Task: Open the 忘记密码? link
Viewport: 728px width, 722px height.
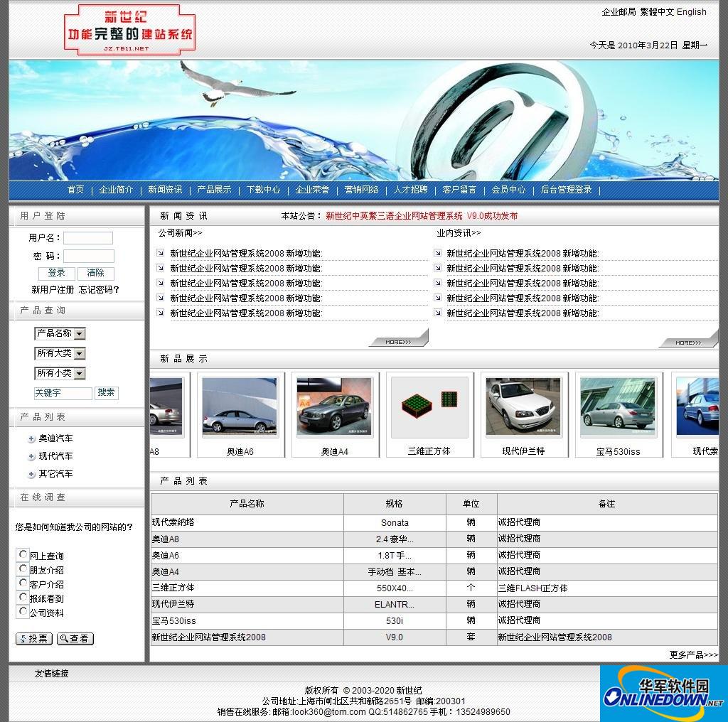Action: [x=99, y=290]
